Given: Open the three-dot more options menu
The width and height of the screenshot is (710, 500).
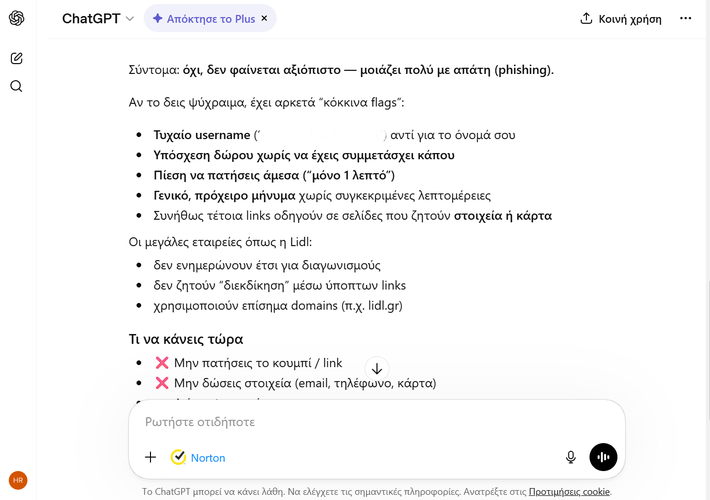Looking at the screenshot, I should coord(685,18).
